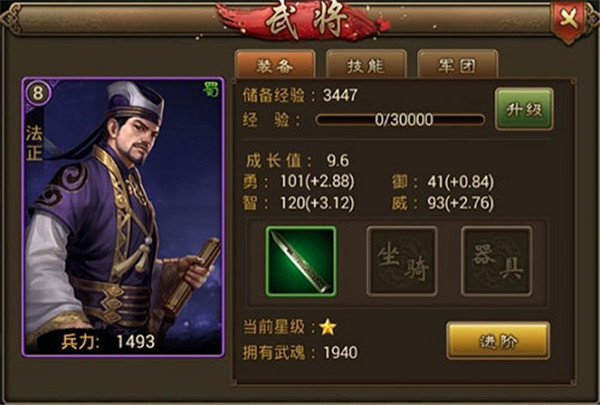Switch to the 技能 tab

pyautogui.click(x=366, y=65)
